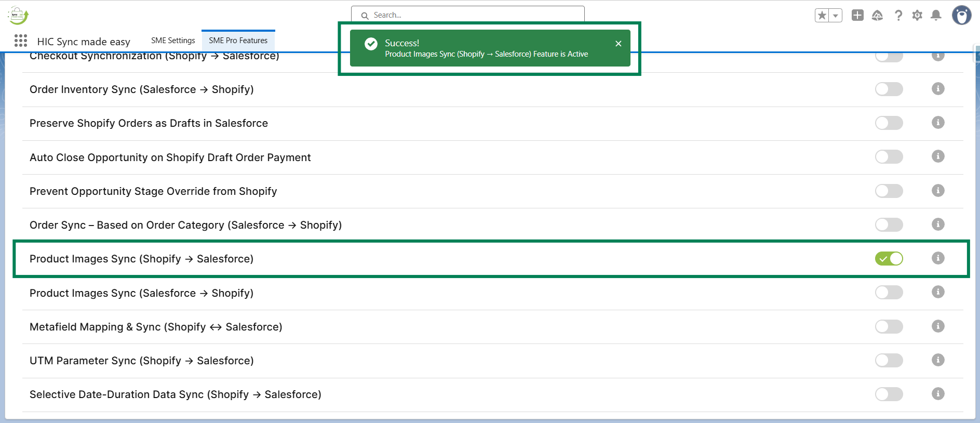Show info for Metafield Mapping & Sync
This screenshot has width=980, height=423.
(x=938, y=326)
